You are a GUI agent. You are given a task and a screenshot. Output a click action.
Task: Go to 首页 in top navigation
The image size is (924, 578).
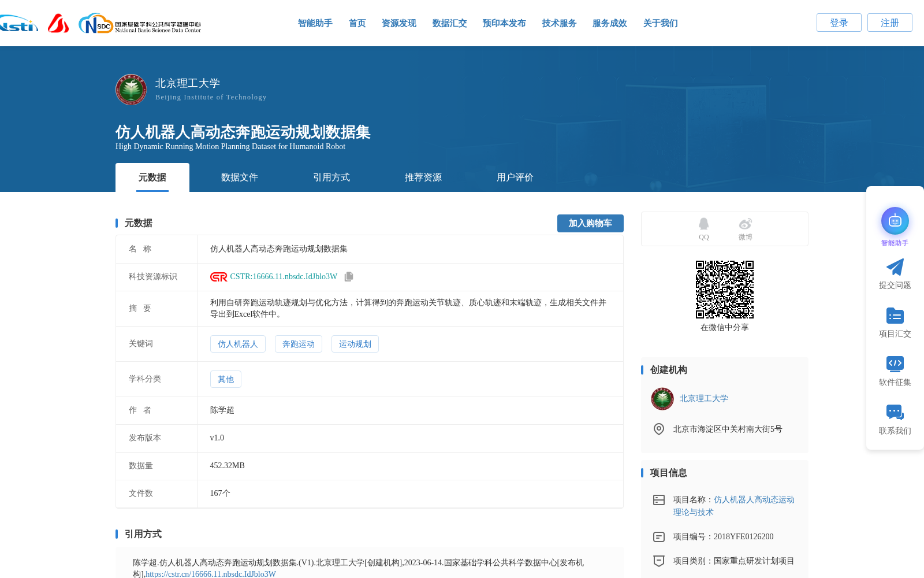coord(357,23)
